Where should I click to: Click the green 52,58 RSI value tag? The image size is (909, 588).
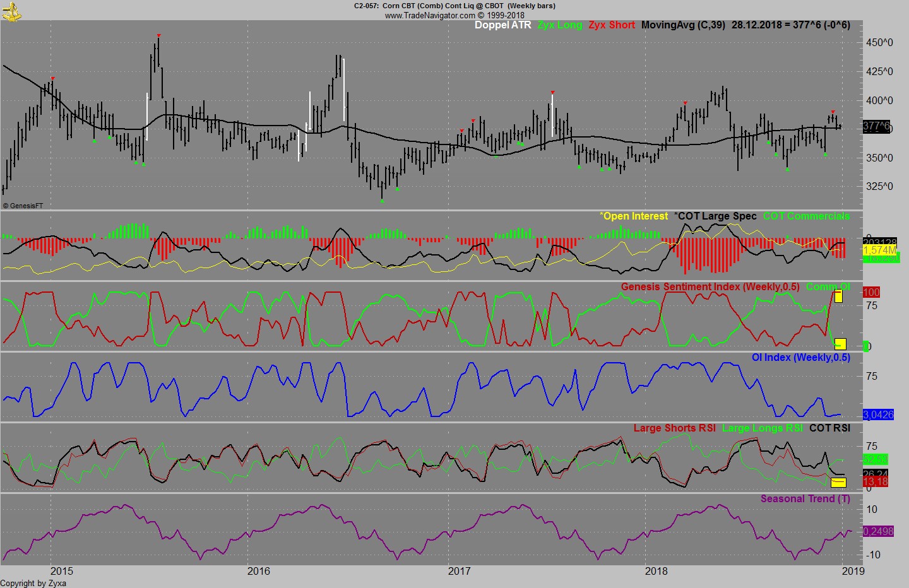click(x=875, y=460)
